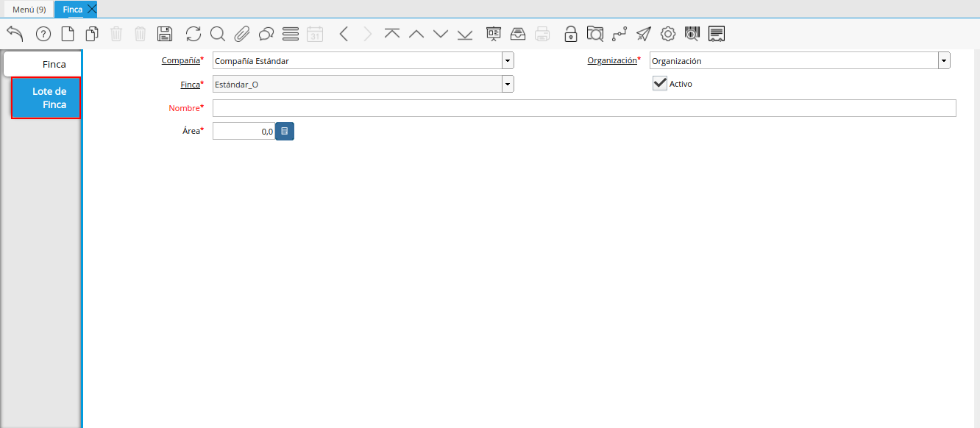Jump to first record icon
The height and width of the screenshot is (428, 980).
click(392, 34)
